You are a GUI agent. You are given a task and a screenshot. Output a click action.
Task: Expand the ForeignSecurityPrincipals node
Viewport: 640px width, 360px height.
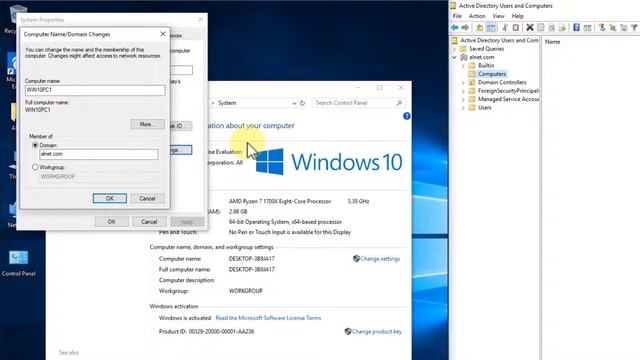pos(463,91)
